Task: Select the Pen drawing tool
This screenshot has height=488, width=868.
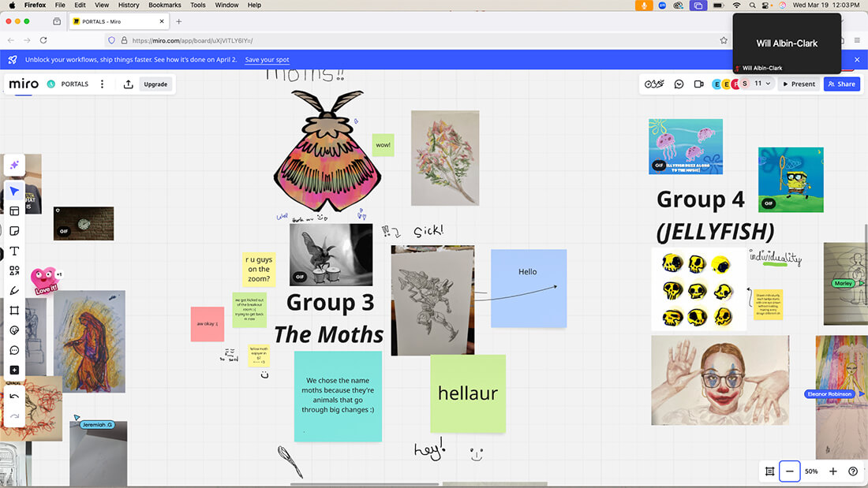Action: tap(14, 291)
